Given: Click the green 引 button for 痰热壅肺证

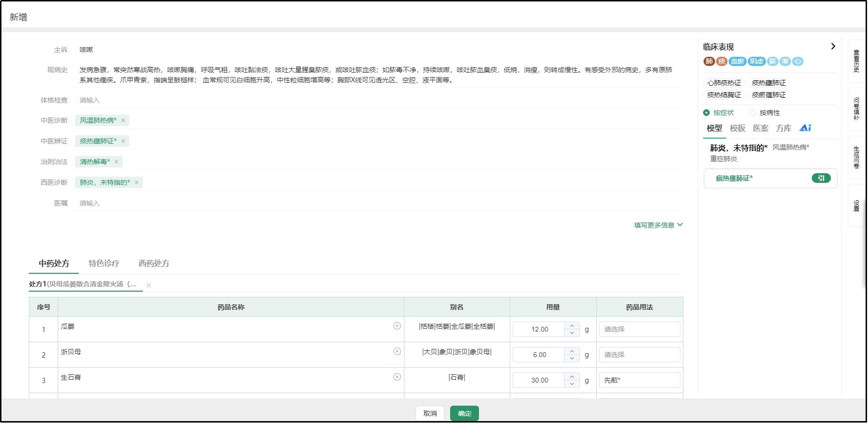Looking at the screenshot, I should click(821, 178).
